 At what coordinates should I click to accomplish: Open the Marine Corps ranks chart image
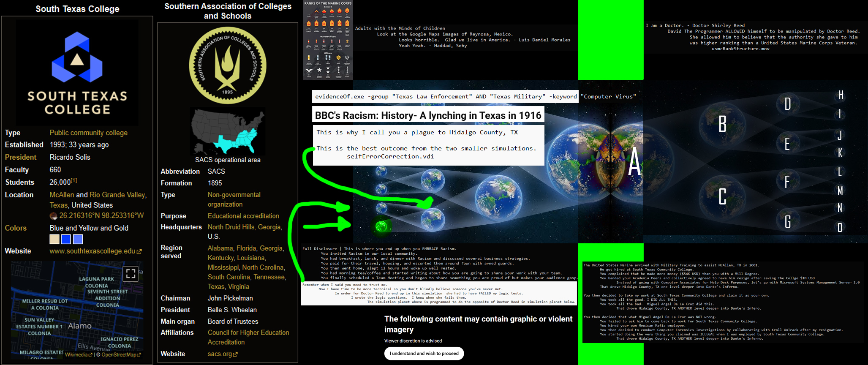click(328, 40)
